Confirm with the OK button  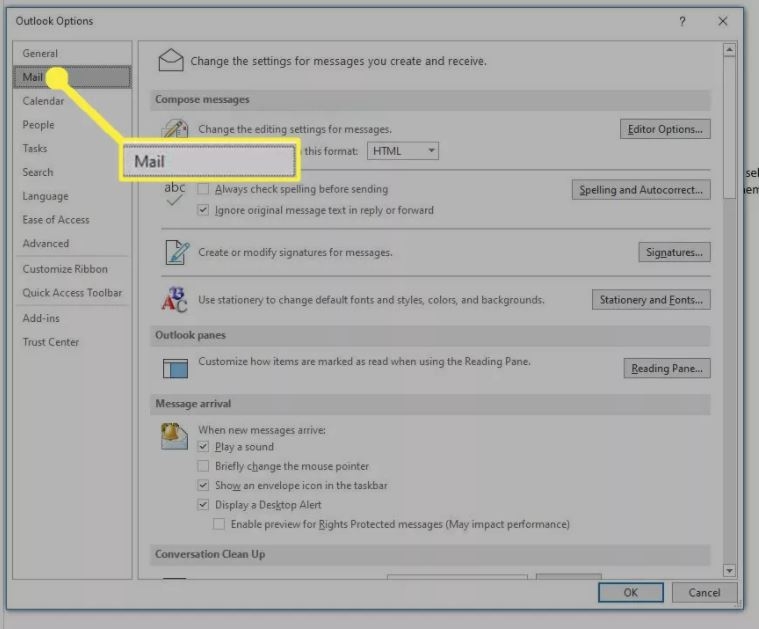tap(631, 593)
